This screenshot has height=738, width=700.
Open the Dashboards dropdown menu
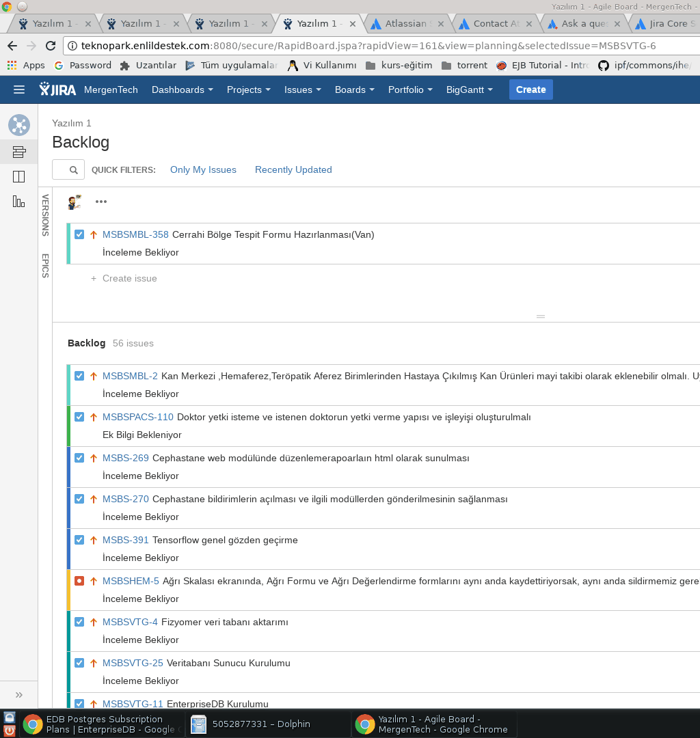coord(183,90)
